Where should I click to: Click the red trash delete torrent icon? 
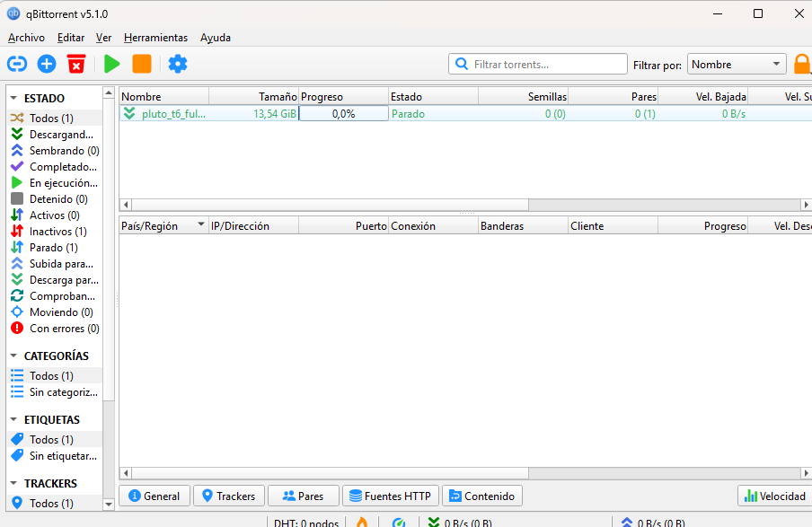tap(76, 65)
